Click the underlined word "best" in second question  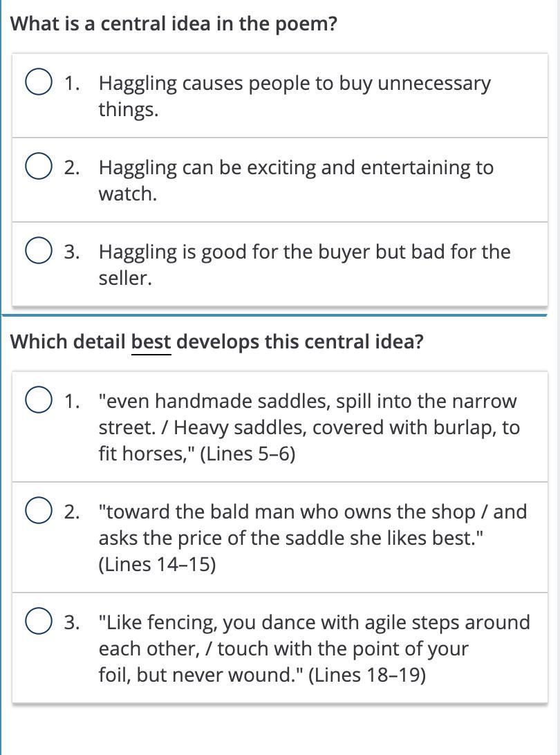tap(151, 342)
